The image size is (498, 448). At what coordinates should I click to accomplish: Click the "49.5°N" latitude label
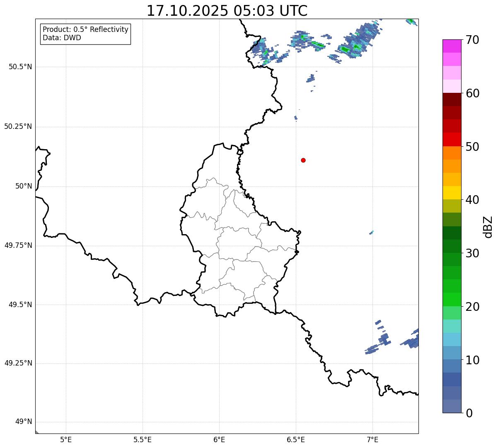click(x=20, y=305)
